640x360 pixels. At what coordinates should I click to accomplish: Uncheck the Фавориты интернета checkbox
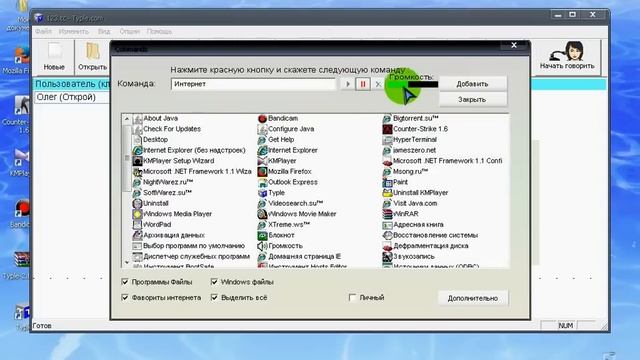(x=125, y=298)
